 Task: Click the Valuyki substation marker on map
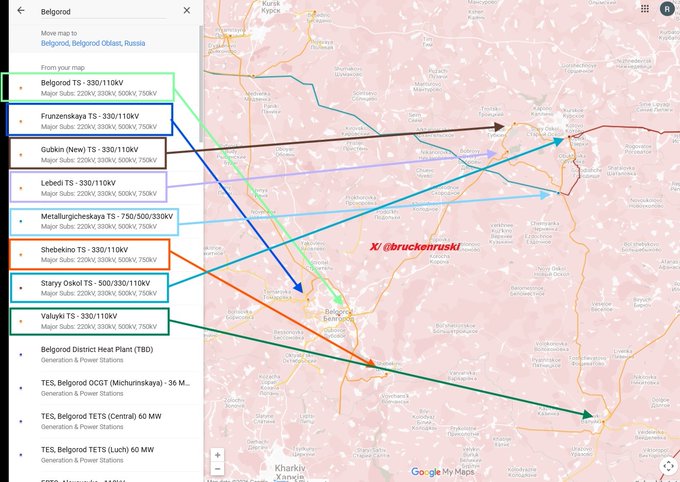click(602, 421)
